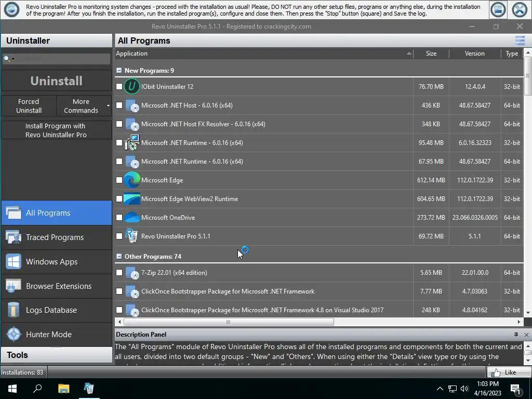The height and width of the screenshot is (399, 532).
Task: Close the Description Panel
Action: pos(526,335)
